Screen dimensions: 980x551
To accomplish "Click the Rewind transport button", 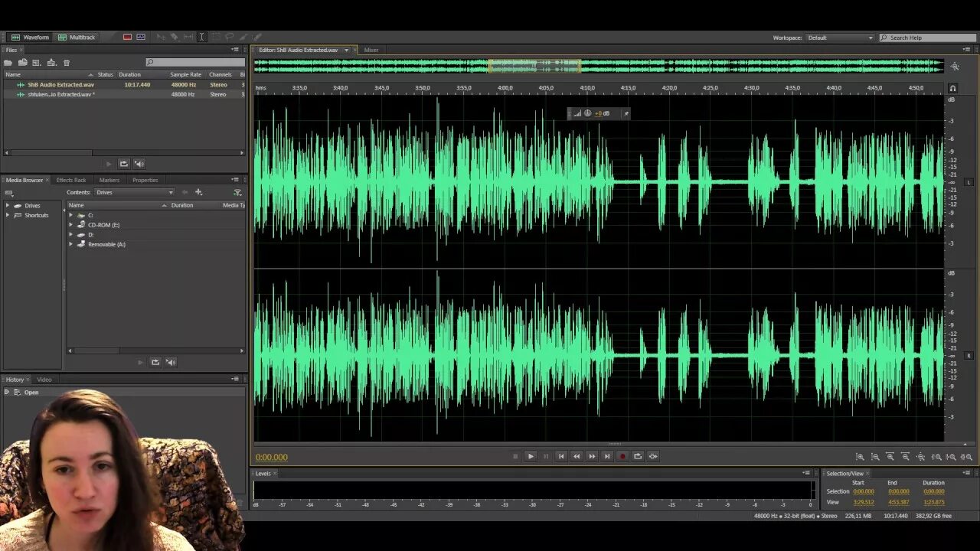I will [x=577, y=456].
